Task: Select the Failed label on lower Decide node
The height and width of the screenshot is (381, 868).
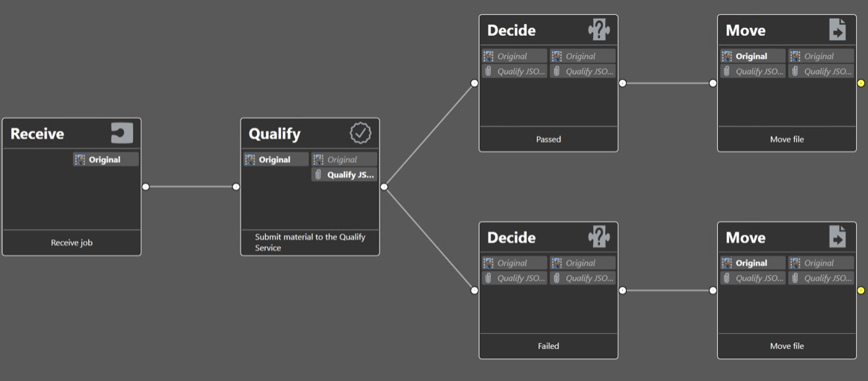Action: click(548, 346)
